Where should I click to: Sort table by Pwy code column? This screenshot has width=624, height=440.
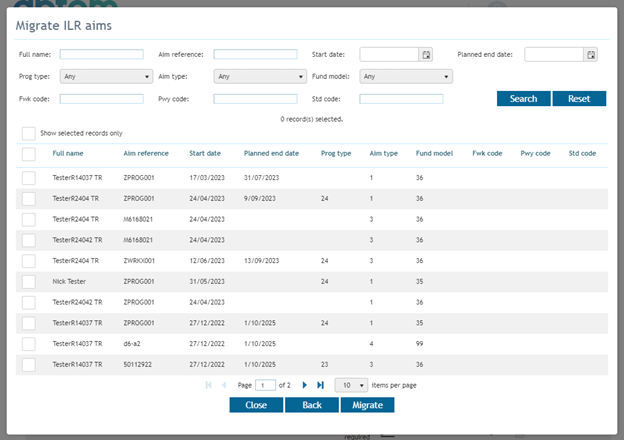535,153
